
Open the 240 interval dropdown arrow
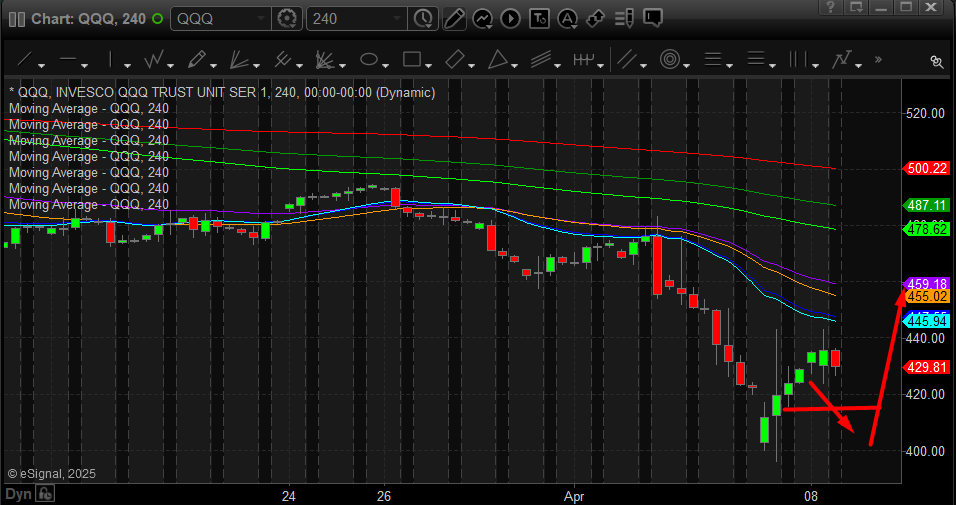pyautogui.click(x=399, y=18)
